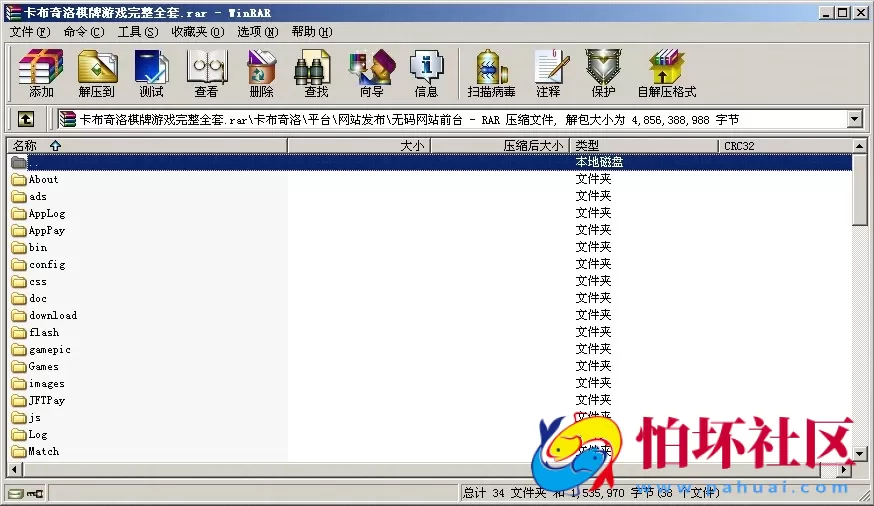Click the archive path text in address bar
Viewport: 874px width, 506px height.
[410, 119]
